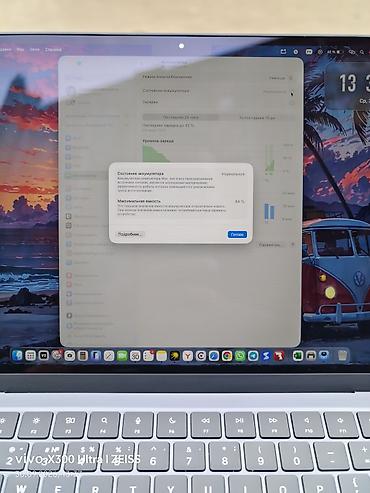This screenshot has width=370, height=493.
Task: Click the Максимальная емкость heading in the dialog
Action: tap(139, 201)
